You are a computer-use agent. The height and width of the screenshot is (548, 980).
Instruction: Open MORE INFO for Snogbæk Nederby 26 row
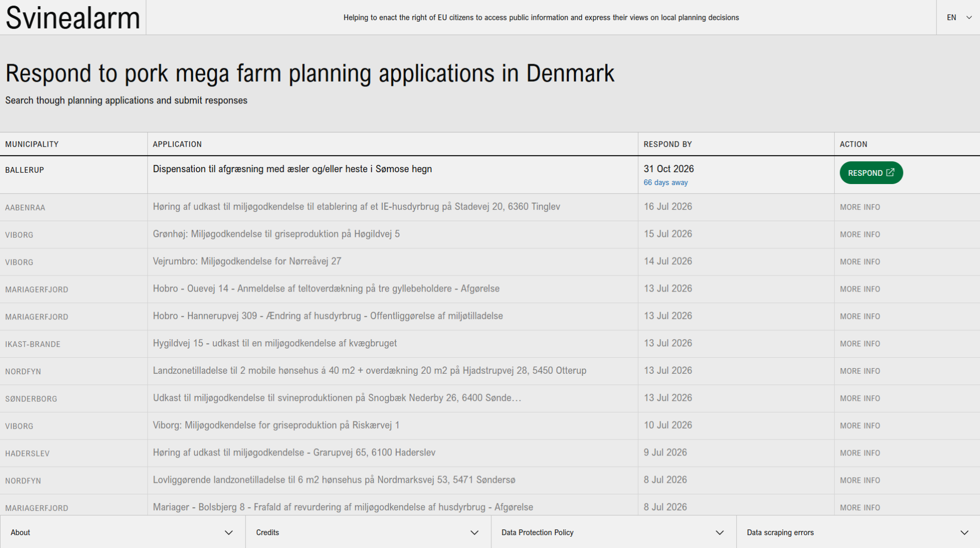(x=860, y=399)
